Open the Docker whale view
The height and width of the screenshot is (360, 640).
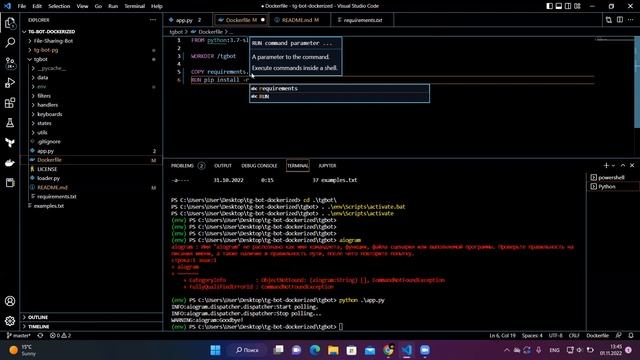click(10, 163)
